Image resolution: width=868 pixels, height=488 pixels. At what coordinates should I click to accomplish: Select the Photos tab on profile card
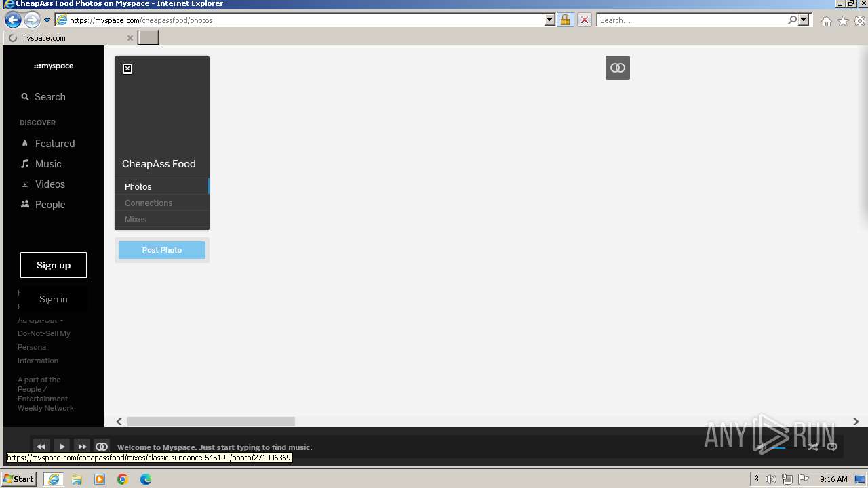point(161,186)
